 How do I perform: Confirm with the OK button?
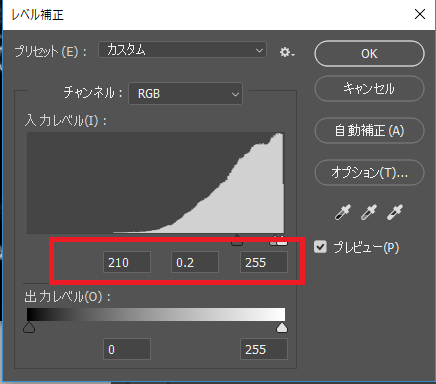tap(369, 54)
